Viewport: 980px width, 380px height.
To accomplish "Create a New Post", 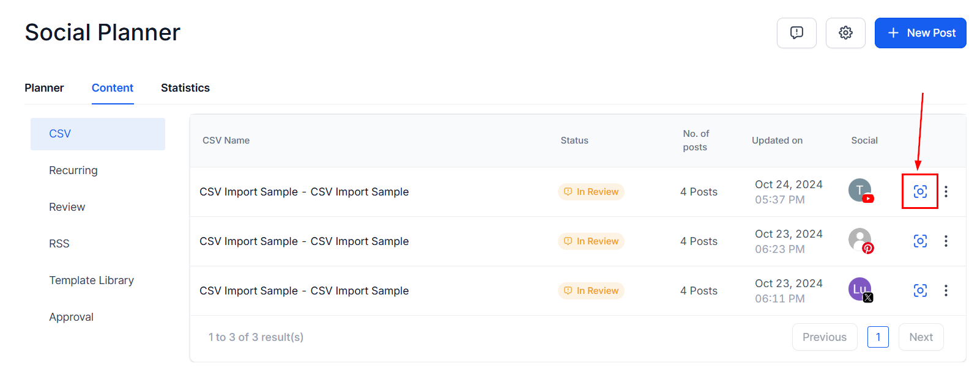I will (x=920, y=33).
